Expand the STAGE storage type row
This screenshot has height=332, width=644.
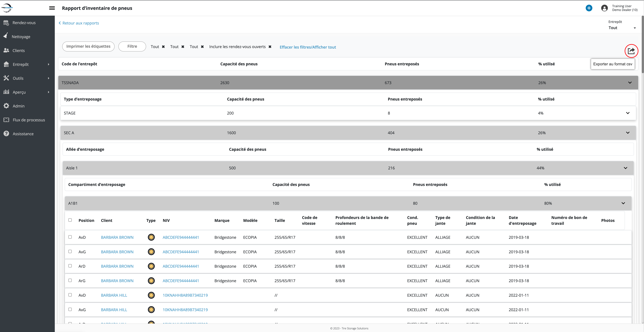click(x=628, y=113)
